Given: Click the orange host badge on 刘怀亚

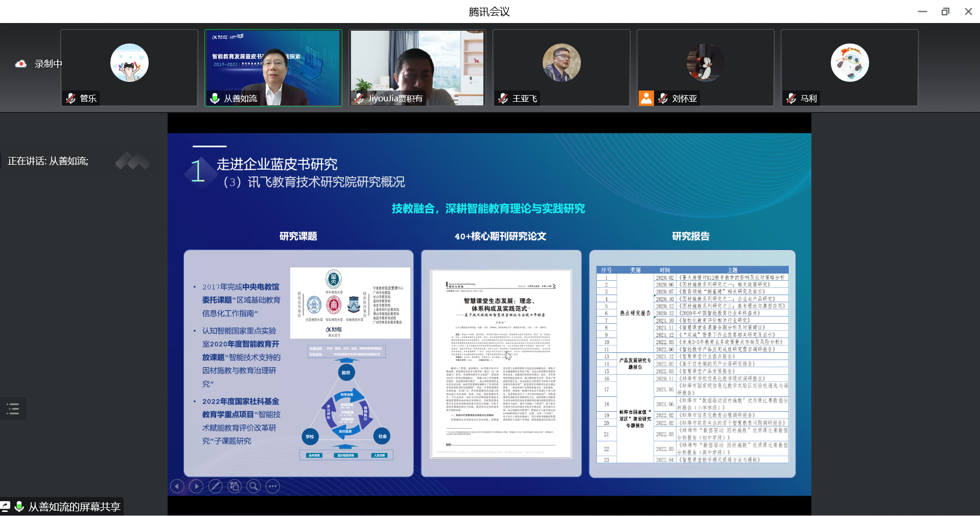Looking at the screenshot, I should 646,98.
